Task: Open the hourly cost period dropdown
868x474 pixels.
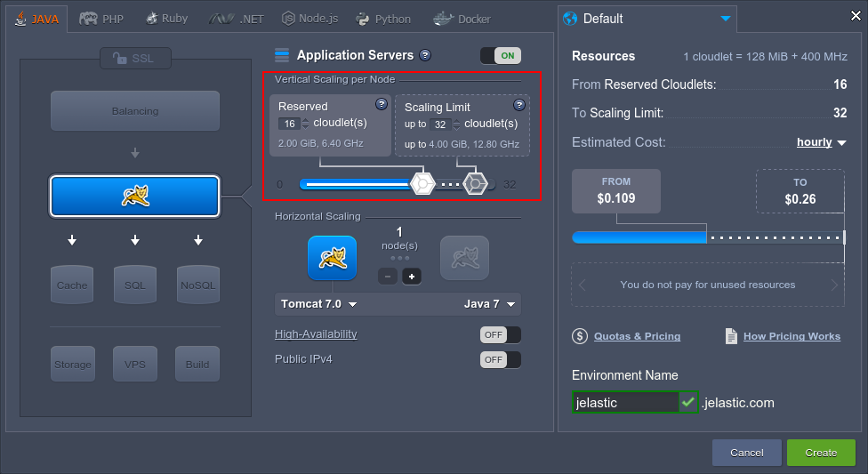Action: pos(822,142)
